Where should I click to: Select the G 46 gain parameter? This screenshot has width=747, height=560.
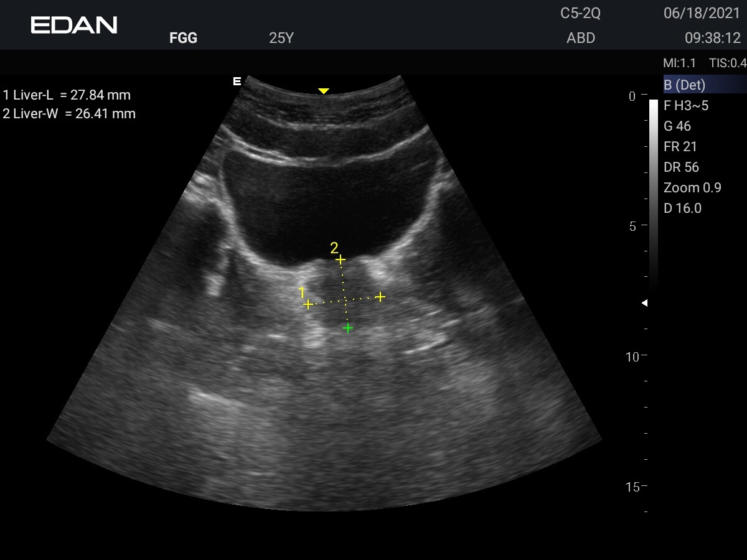tap(677, 126)
